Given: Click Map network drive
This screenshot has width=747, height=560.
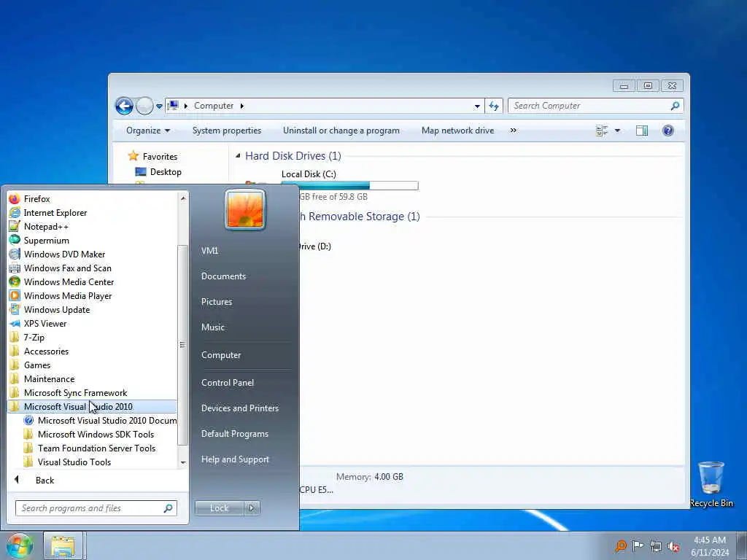Looking at the screenshot, I should click(458, 131).
